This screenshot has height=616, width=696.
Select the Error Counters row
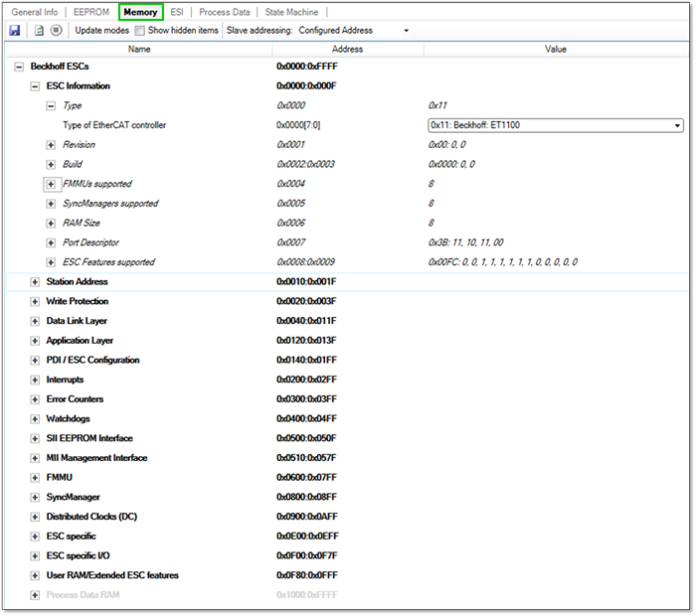pos(75,399)
